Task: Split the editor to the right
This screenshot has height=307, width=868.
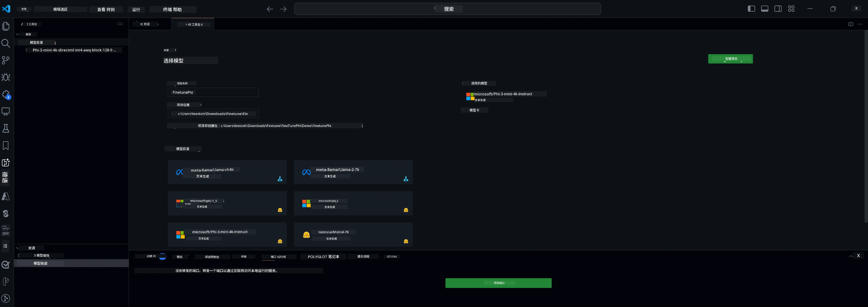Action: 851,24
